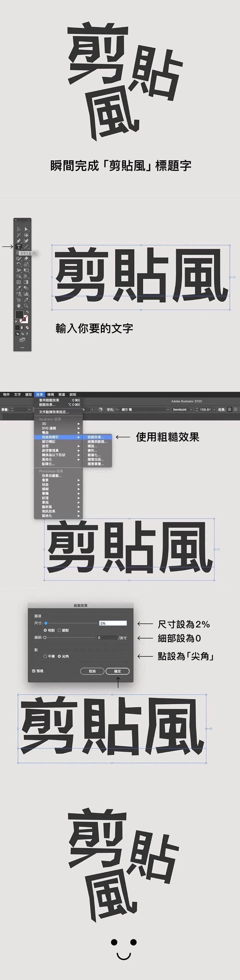The image size is (240, 980).
Task: Select the Type tool (T) in toolbar
Action: coord(19,246)
